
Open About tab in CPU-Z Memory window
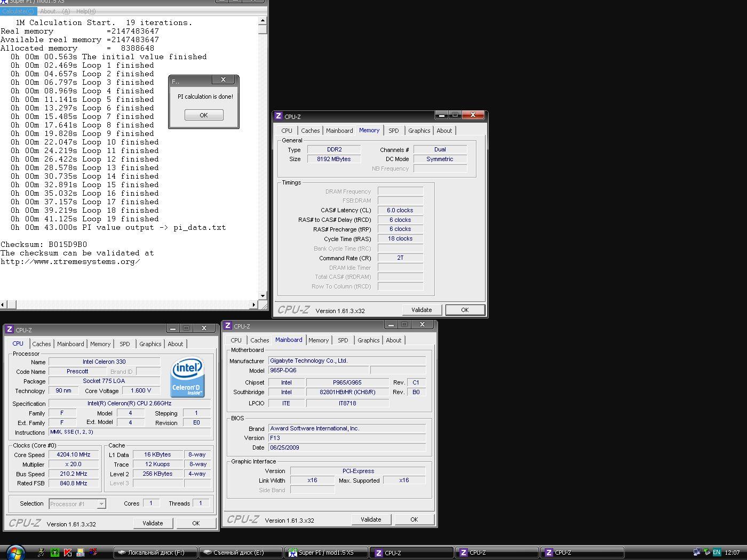click(x=444, y=131)
